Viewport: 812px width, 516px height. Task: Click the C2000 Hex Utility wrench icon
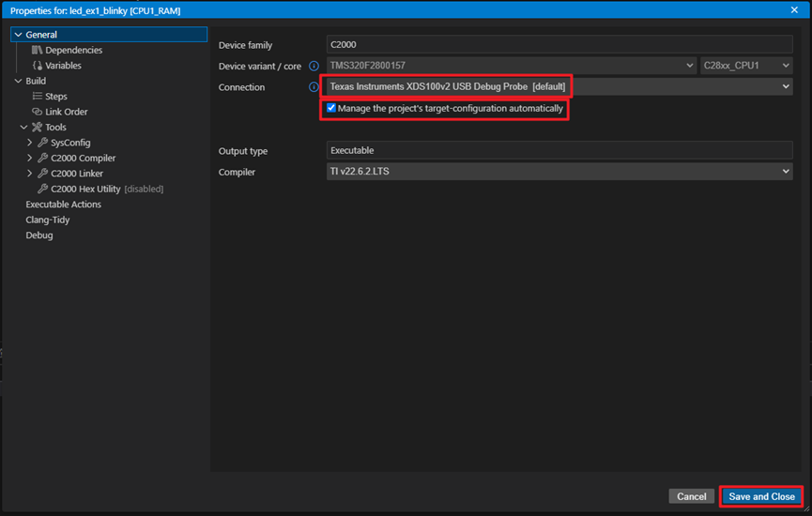point(42,189)
